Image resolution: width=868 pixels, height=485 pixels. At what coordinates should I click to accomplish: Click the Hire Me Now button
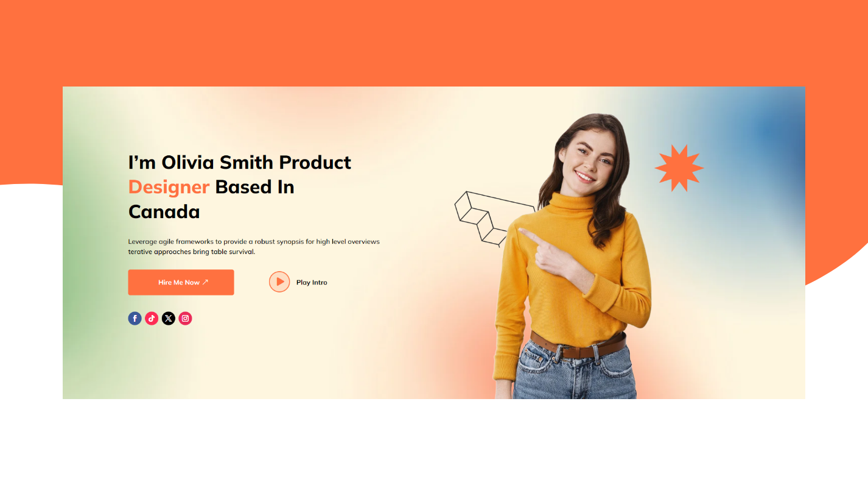pyautogui.click(x=181, y=282)
